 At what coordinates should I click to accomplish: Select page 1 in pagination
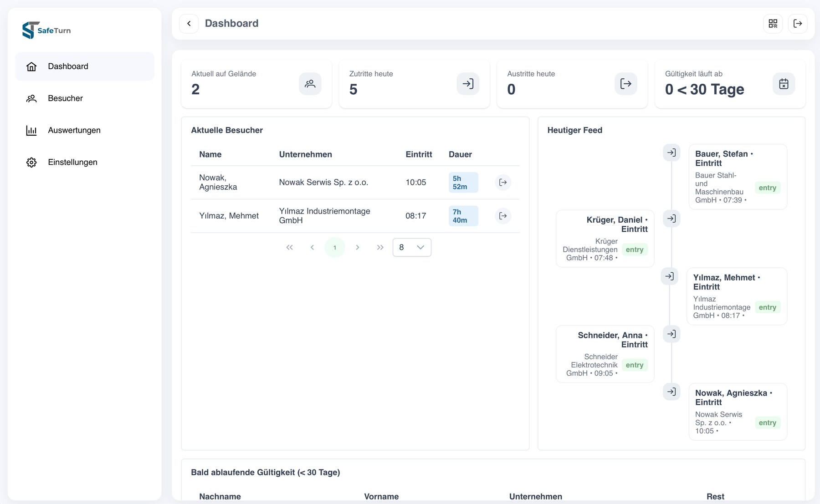pyautogui.click(x=335, y=247)
